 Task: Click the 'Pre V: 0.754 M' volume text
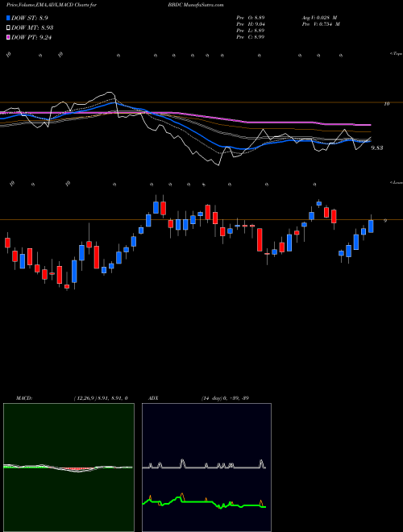pyautogui.click(x=321, y=24)
